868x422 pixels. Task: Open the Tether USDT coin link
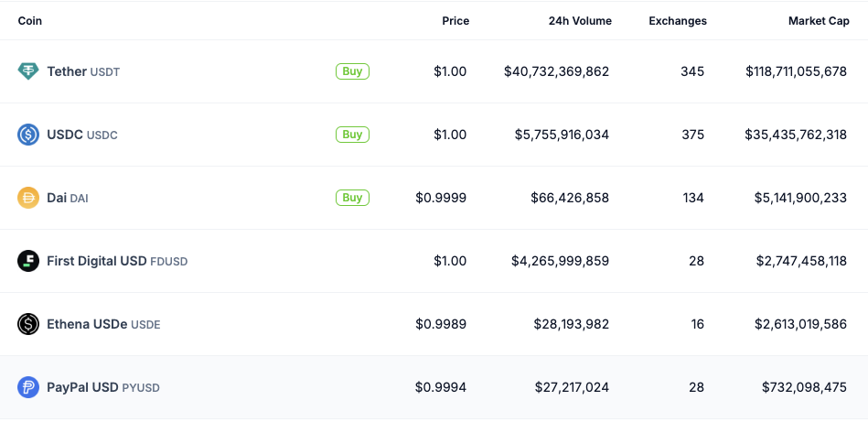pos(83,71)
